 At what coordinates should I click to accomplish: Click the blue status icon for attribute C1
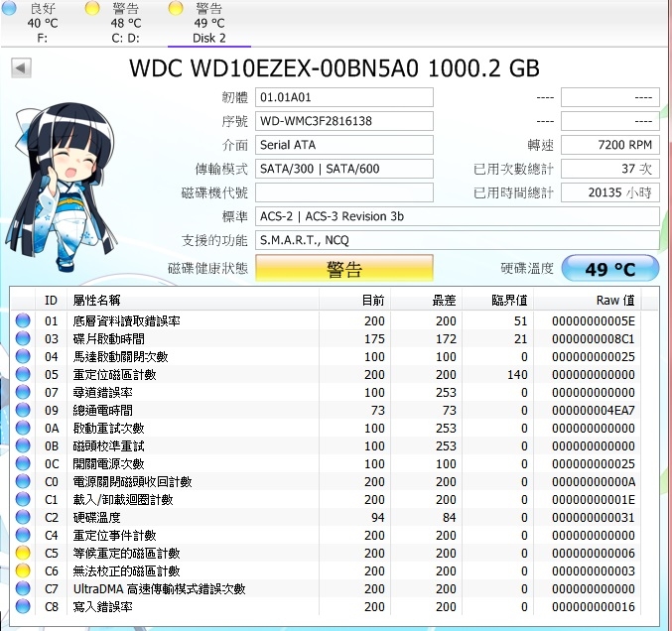[x=23, y=499]
